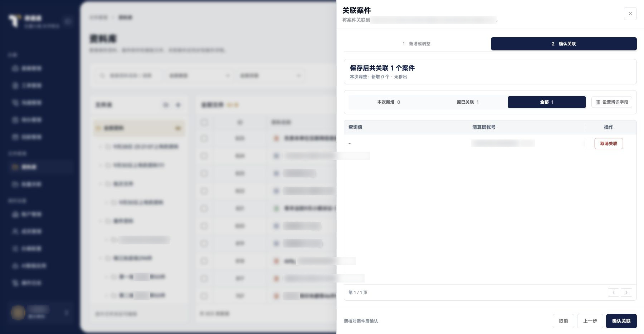Viewport: 644px width, 334px height.
Task: Click the 本次调整 summary text line
Action: pyautogui.click(x=378, y=77)
